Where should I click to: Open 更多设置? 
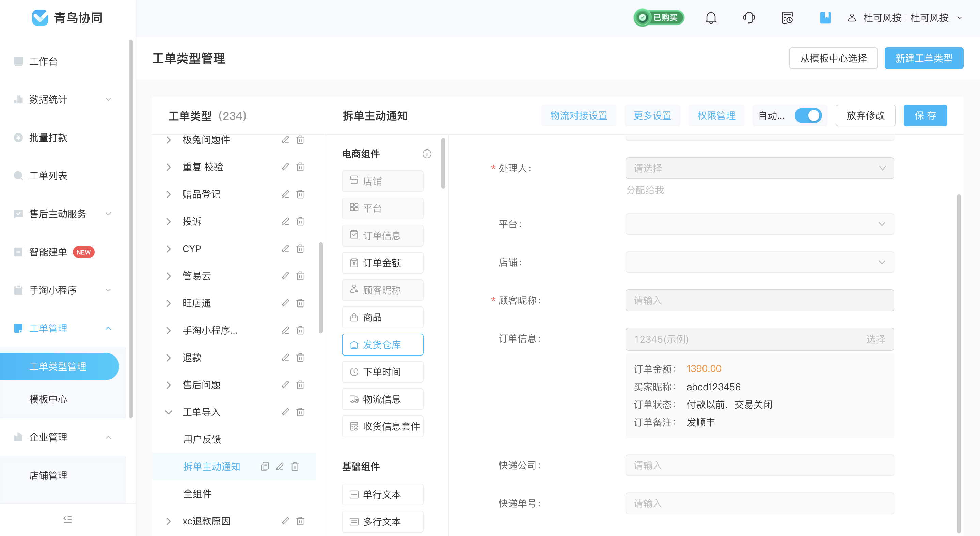(x=652, y=116)
